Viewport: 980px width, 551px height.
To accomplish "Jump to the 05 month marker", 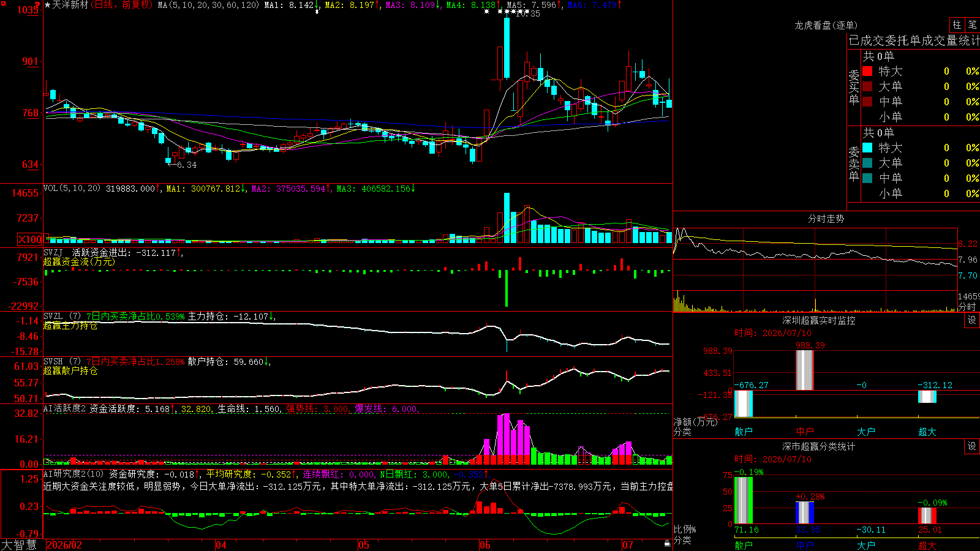I will click(364, 545).
